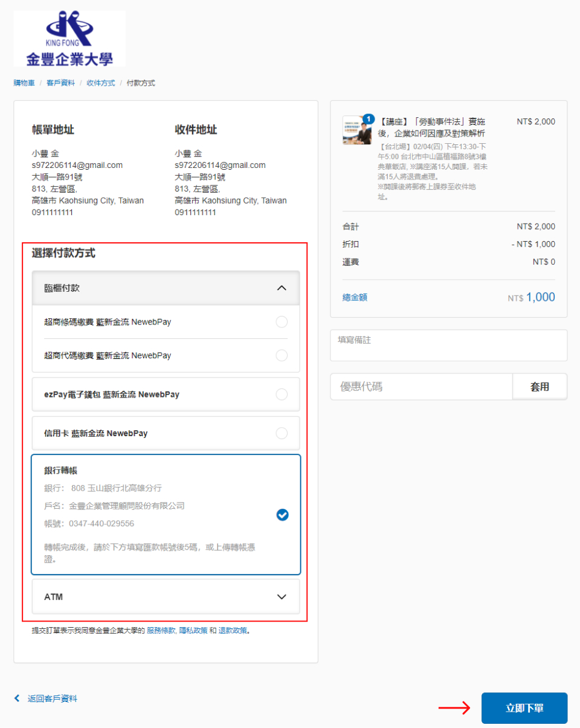Select 超商條碼繳費 NewebPay radio button
The width and height of the screenshot is (580, 728).
(x=282, y=322)
